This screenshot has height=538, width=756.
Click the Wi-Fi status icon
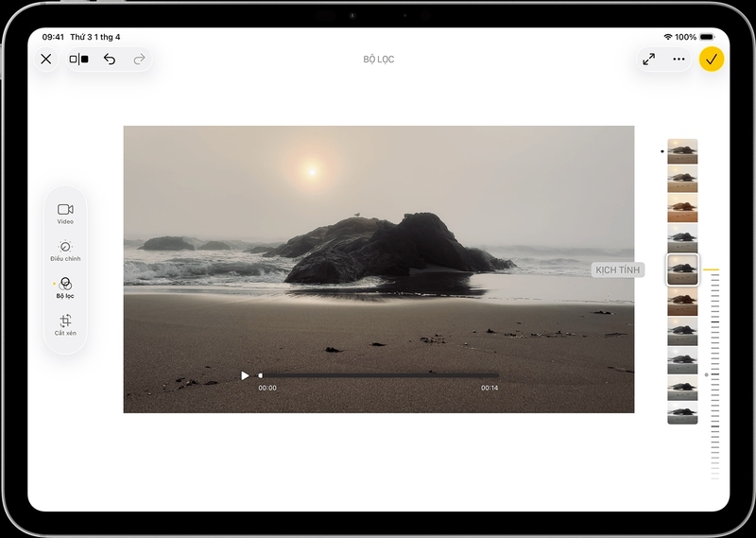click(x=668, y=37)
